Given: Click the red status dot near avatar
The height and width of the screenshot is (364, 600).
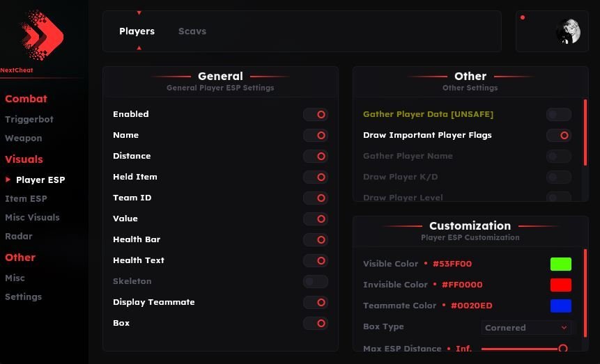Looking at the screenshot, I should tap(523, 17).
